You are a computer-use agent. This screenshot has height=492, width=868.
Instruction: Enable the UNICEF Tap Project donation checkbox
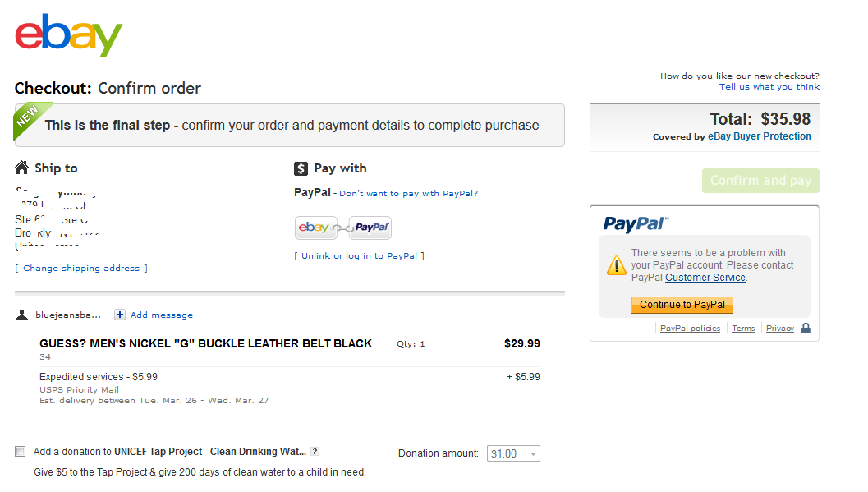point(20,452)
